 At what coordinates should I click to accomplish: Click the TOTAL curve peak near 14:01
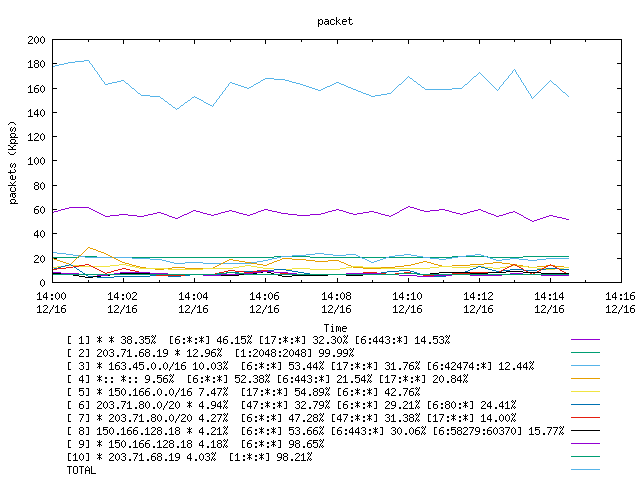coord(88,60)
